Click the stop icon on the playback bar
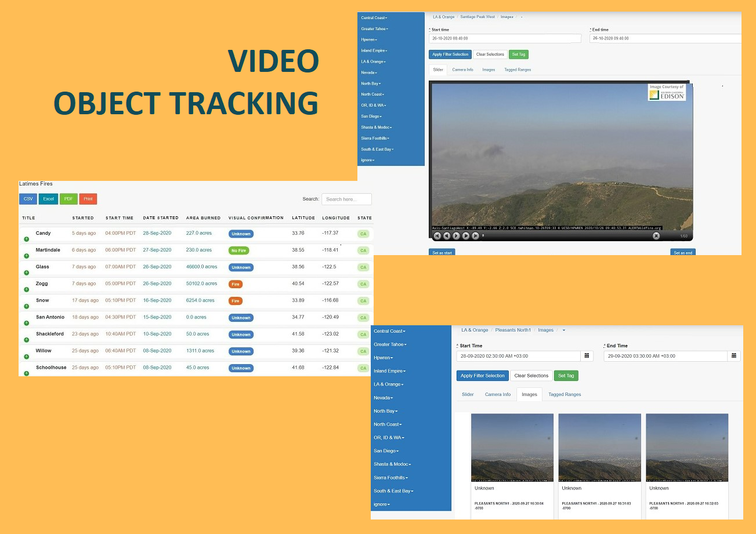 (x=656, y=236)
